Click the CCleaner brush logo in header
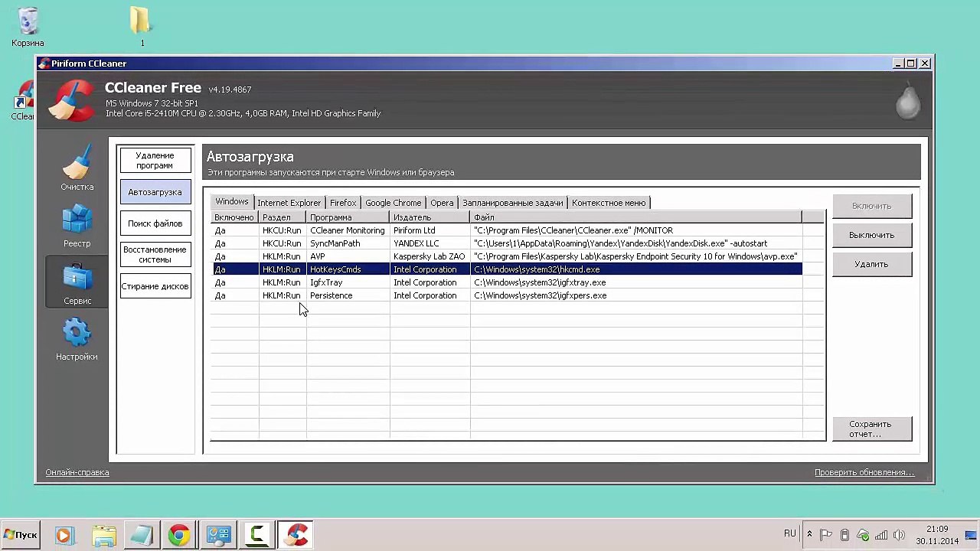This screenshot has width=980, height=551. tap(71, 100)
